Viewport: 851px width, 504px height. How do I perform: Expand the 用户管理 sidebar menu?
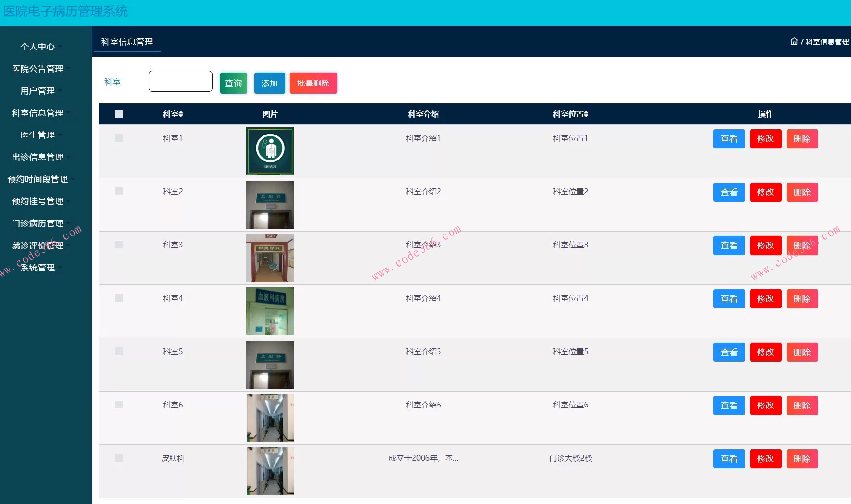[x=38, y=91]
